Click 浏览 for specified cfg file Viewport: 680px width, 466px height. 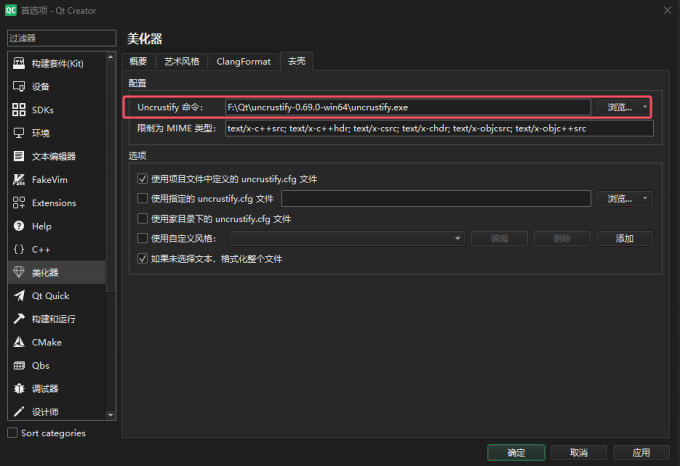(x=619, y=199)
